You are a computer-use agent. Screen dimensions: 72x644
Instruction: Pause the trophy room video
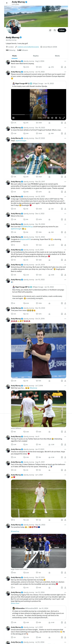[x=13, y=118]
